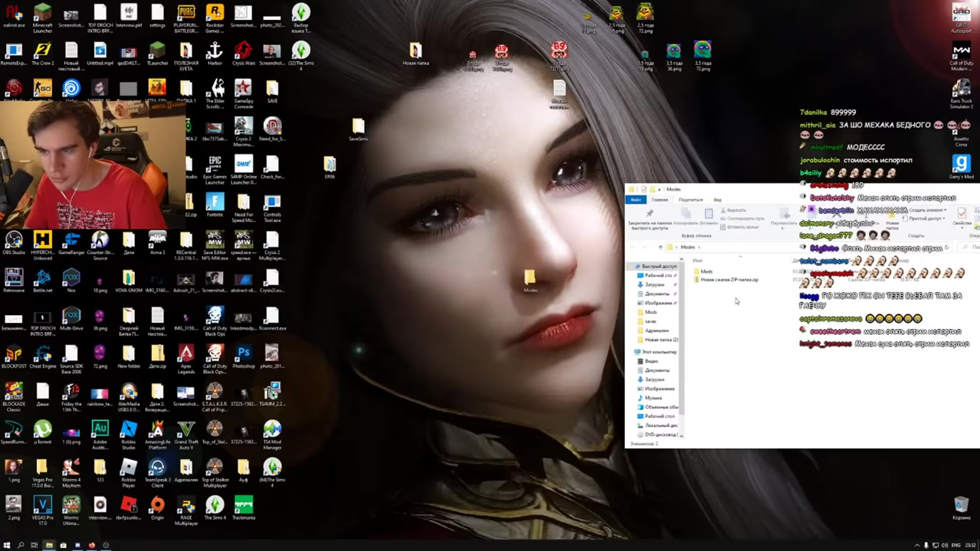Launch Adobe Audition from the desktop

(x=100, y=435)
